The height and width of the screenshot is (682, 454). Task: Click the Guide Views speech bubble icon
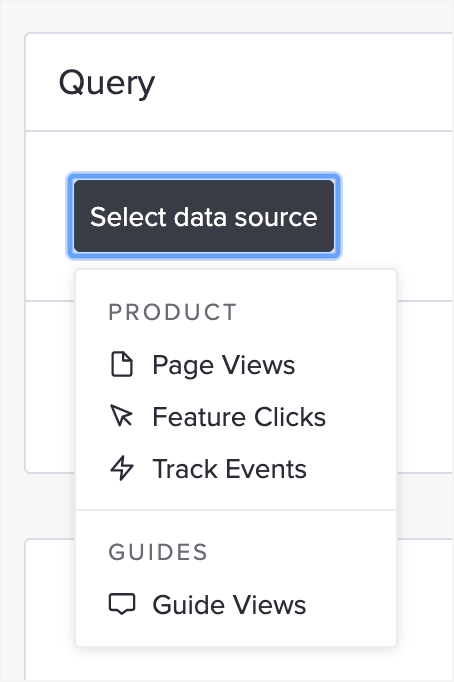click(x=122, y=604)
